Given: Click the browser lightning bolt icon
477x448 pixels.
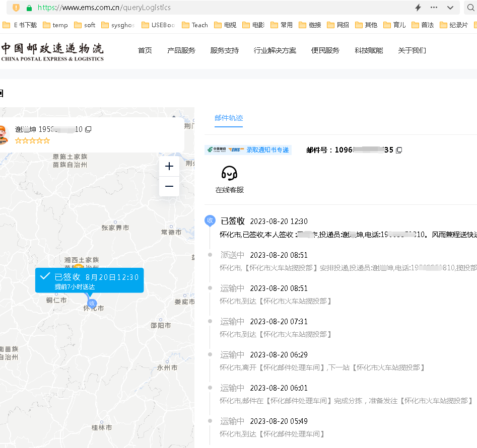Looking at the screenshot, I should pos(418,8).
